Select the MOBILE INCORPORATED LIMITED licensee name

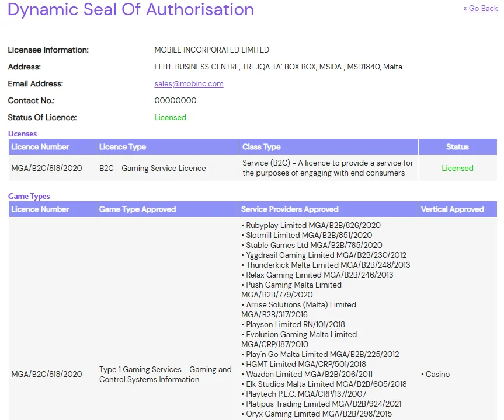[211, 50]
